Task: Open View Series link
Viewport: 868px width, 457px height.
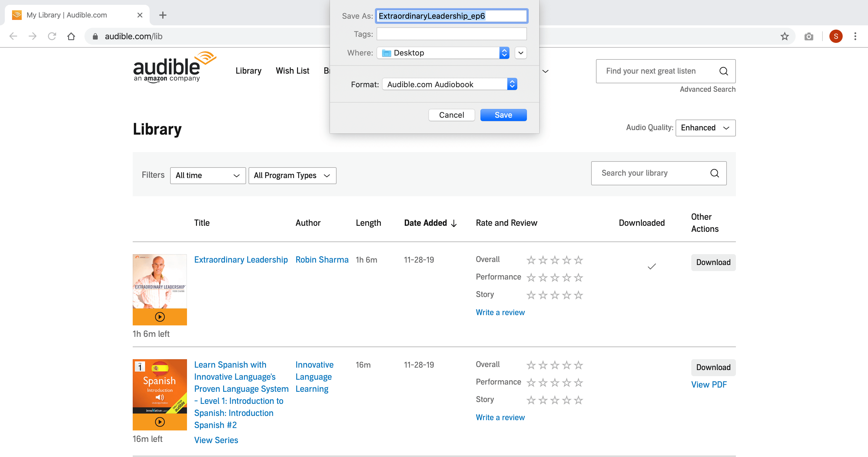Action: [216, 440]
